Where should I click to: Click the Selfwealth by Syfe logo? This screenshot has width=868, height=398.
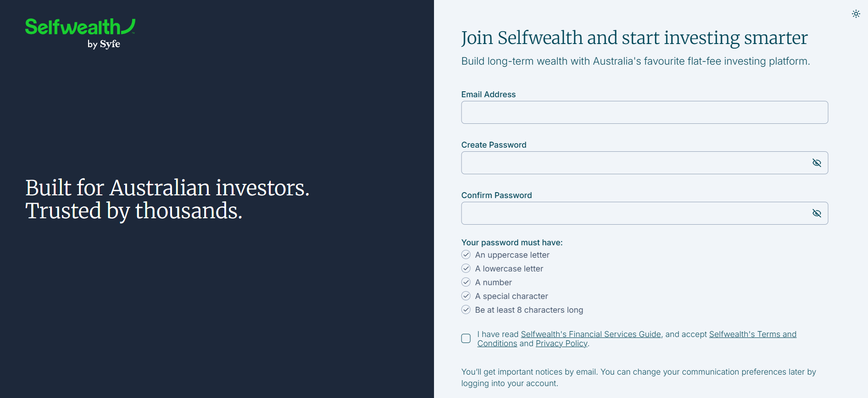click(80, 33)
